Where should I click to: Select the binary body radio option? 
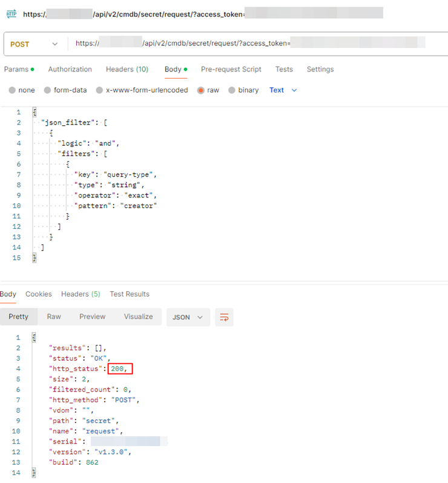(232, 90)
